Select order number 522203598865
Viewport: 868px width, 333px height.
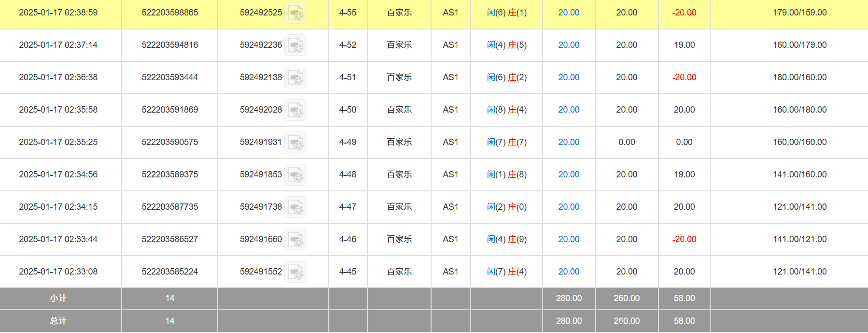pos(169,13)
